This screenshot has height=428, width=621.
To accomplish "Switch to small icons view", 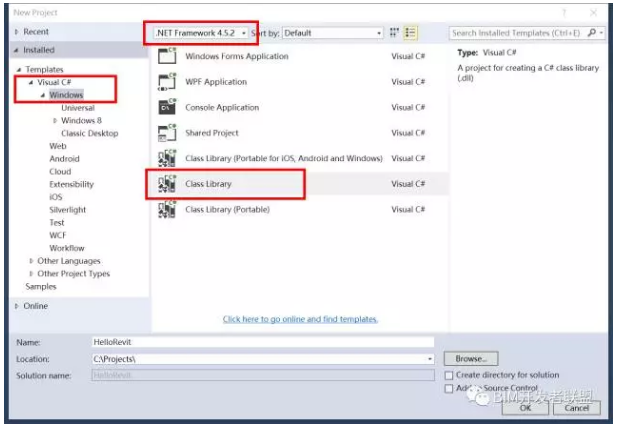I will tap(394, 32).
